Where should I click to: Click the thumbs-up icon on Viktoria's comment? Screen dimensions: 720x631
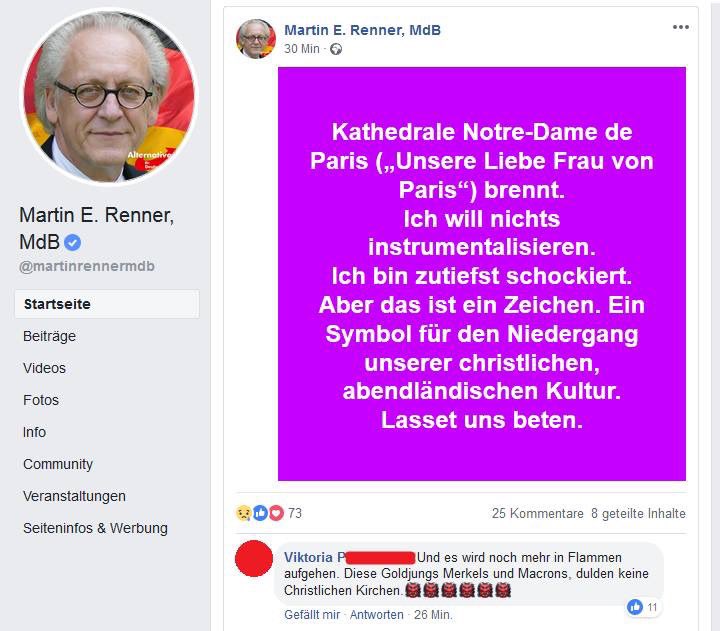tap(635, 607)
